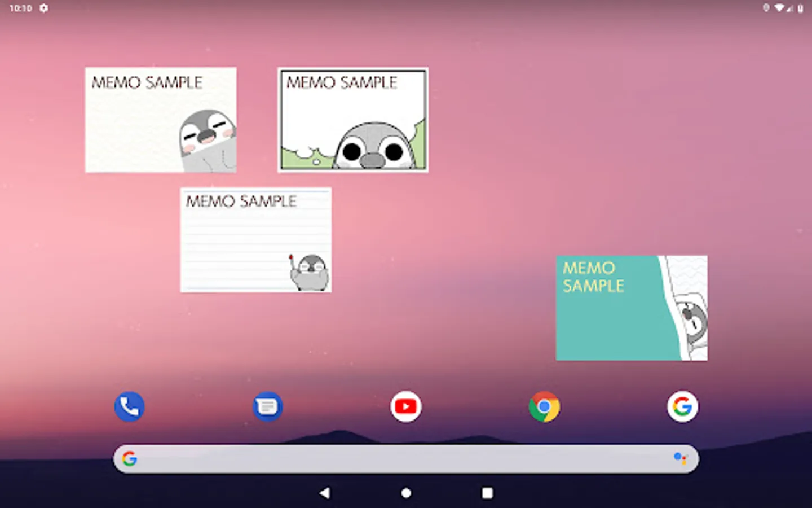This screenshot has width=812, height=508.
Task: Open the teal memo sample widget
Action: pyautogui.click(x=632, y=308)
